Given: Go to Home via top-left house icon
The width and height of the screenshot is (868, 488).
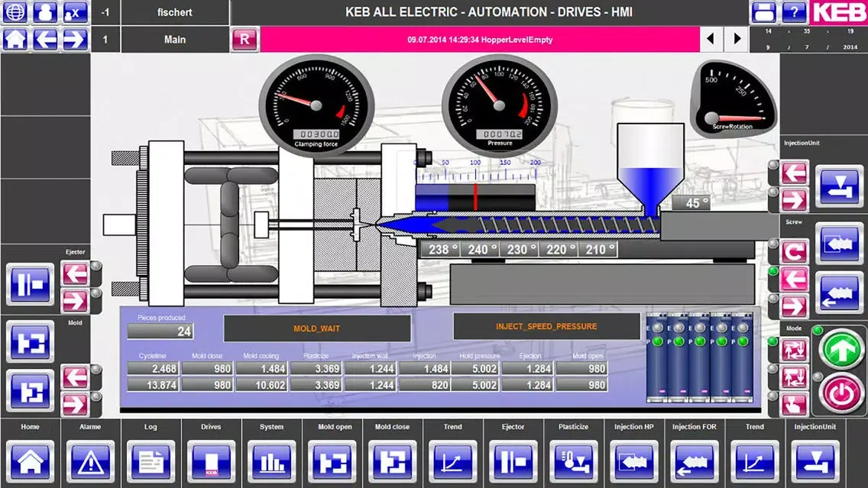Looking at the screenshot, I should click(x=15, y=39).
